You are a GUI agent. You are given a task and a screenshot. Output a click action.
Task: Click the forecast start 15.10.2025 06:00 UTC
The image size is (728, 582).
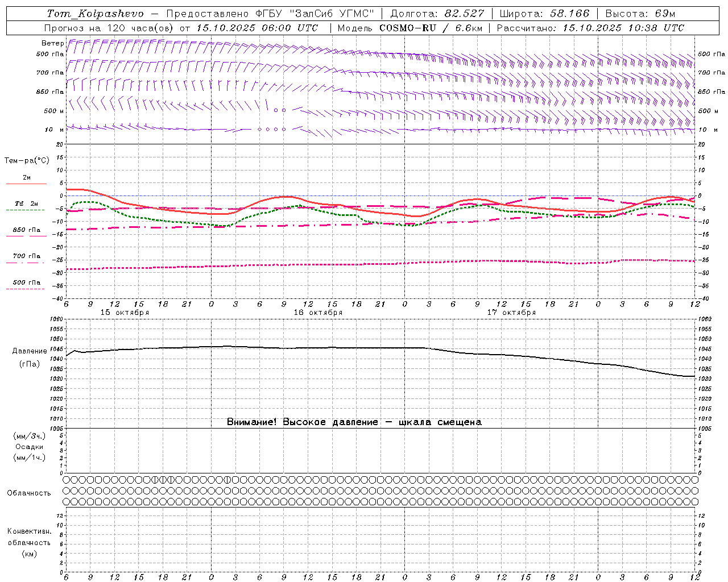(257, 28)
